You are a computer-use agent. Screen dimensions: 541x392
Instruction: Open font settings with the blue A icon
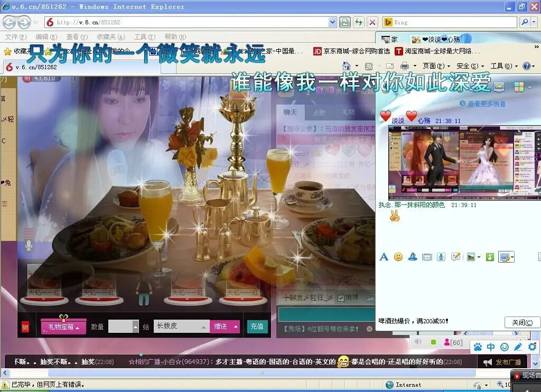click(x=384, y=257)
